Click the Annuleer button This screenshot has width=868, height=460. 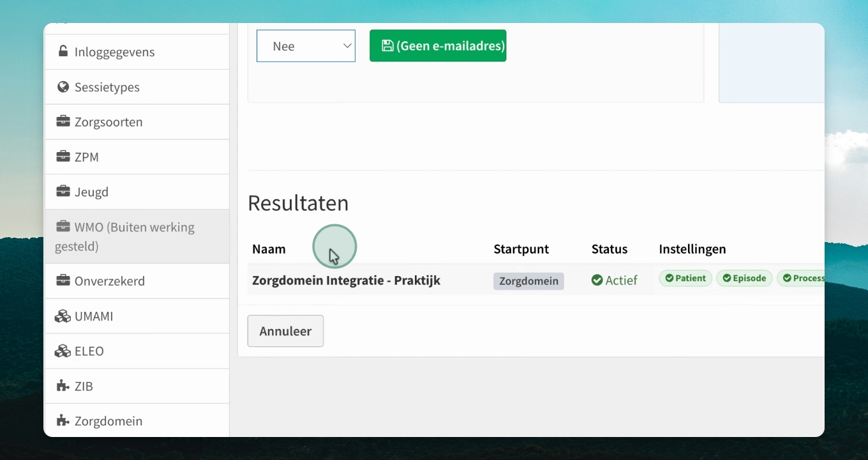pos(285,331)
